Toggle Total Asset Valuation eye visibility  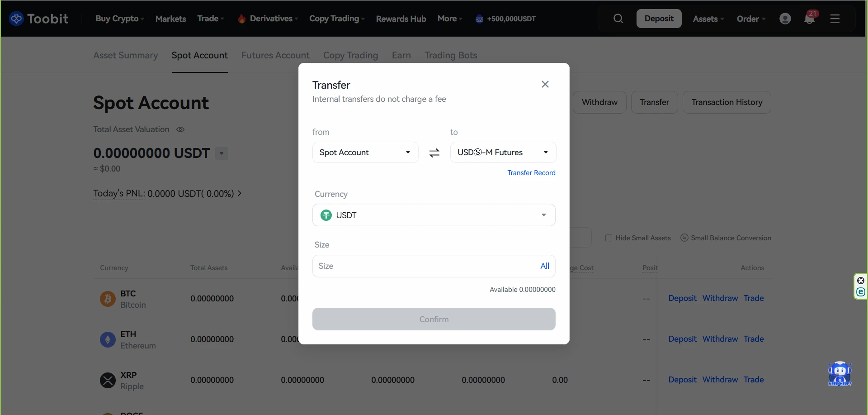180,129
